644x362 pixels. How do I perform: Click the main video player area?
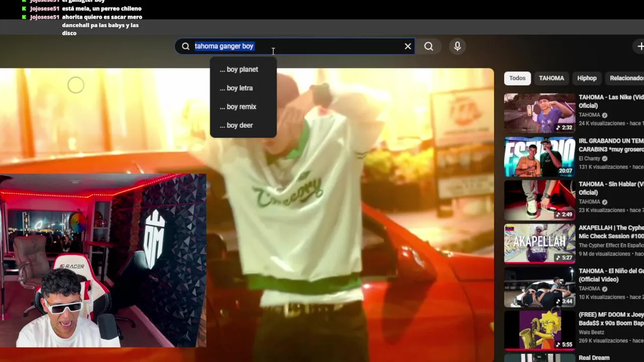[247, 215]
